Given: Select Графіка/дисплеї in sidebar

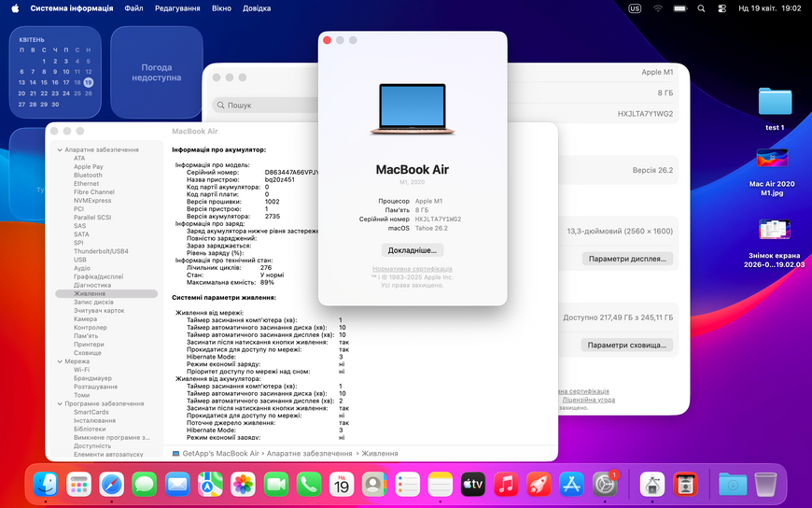Looking at the screenshot, I should [x=98, y=276].
